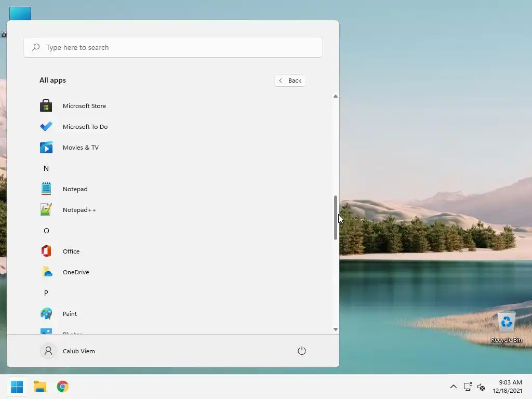
Task: Click the Paint text label
Action: 70,314
